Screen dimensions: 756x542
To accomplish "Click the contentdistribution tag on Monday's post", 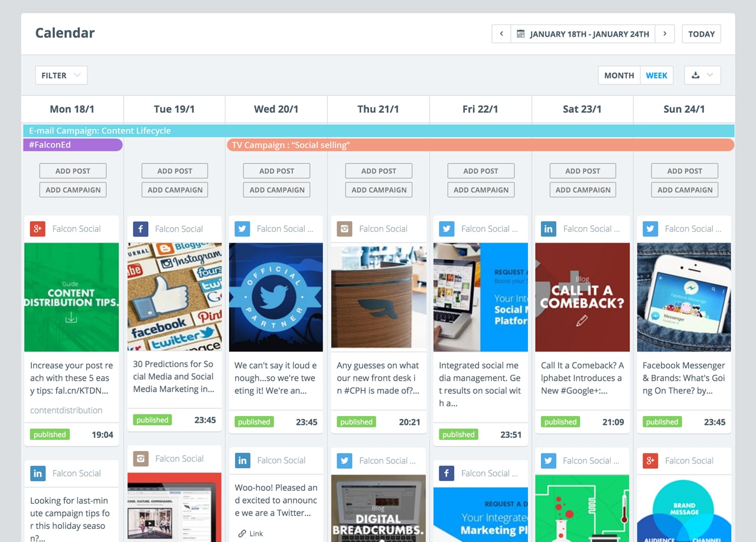I will click(66, 410).
